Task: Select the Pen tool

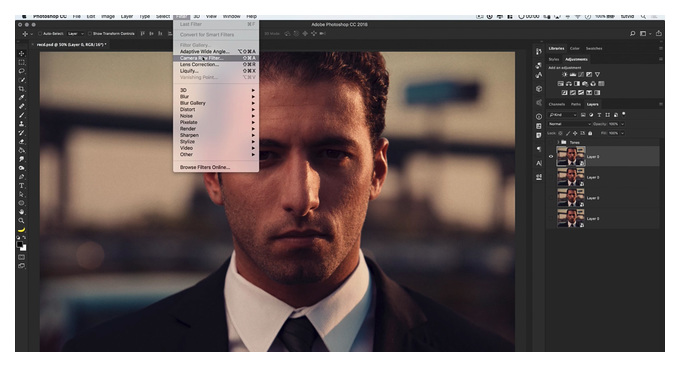Action: click(21, 177)
